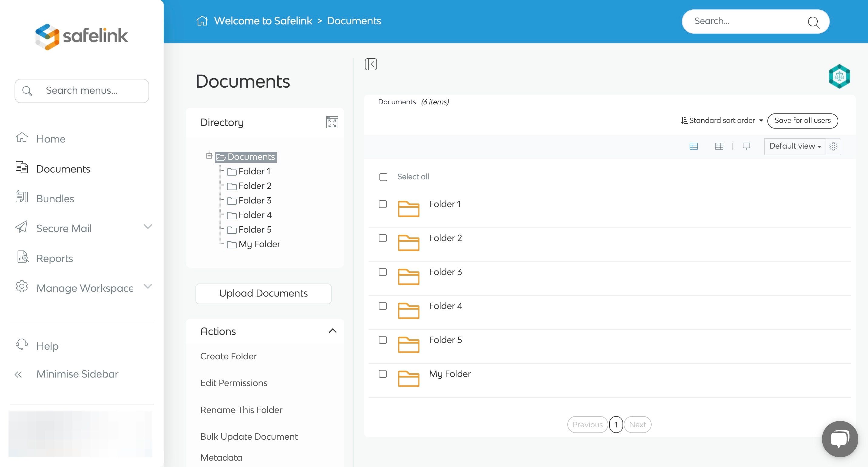Open presentation view monitor icon
This screenshot has height=467, width=868.
pos(746,146)
